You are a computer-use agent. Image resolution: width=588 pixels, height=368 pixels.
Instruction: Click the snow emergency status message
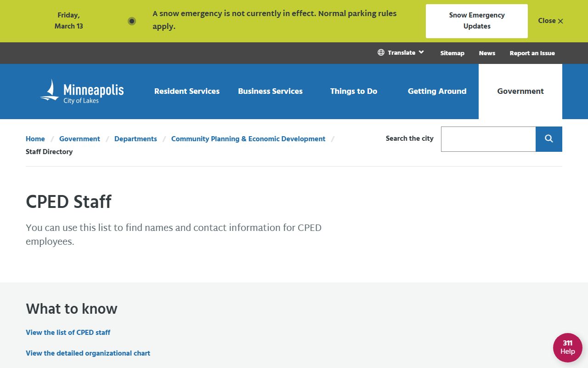(274, 20)
